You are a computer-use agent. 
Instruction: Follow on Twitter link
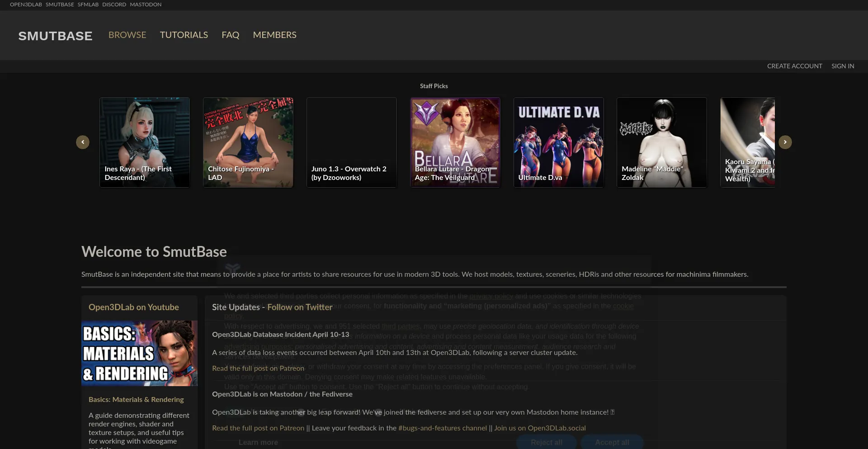[x=300, y=307]
